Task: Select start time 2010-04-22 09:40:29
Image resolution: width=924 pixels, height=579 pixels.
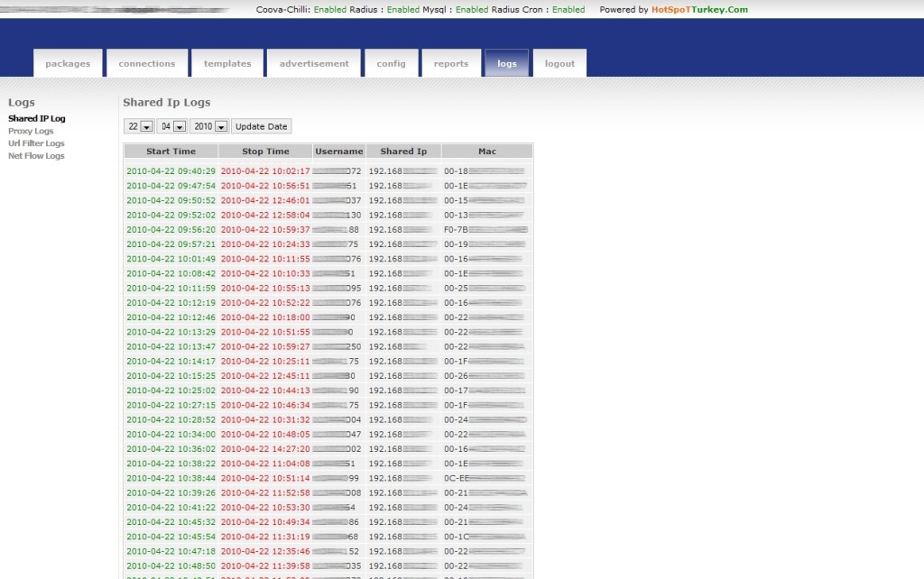Action: click(x=171, y=170)
